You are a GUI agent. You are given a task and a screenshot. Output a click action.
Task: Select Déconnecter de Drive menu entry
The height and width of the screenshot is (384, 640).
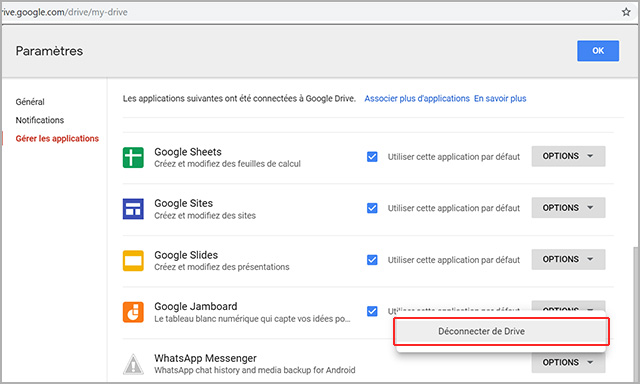pyautogui.click(x=501, y=331)
